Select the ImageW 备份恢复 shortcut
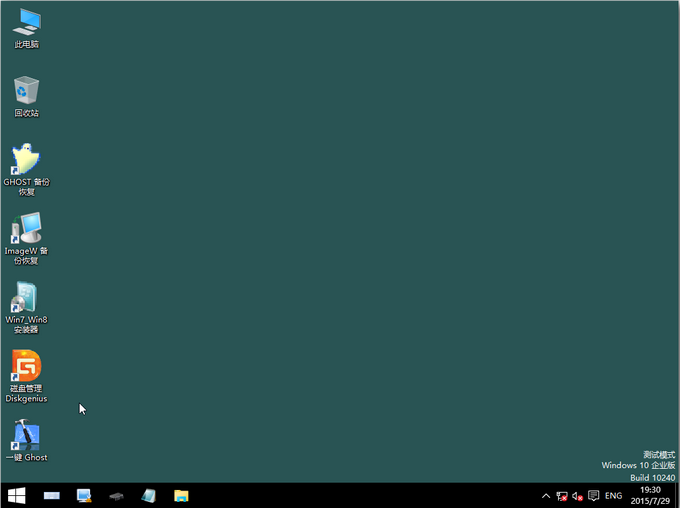The height and width of the screenshot is (508, 680). [x=26, y=238]
